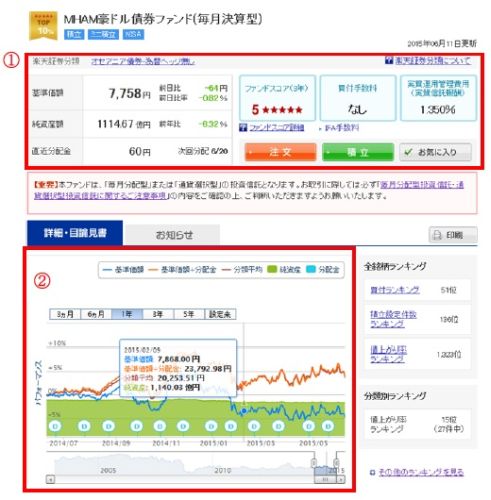The image size is (491, 500).
Task: Click the left scroll arrow below mini chart
Action: (x=50, y=479)
